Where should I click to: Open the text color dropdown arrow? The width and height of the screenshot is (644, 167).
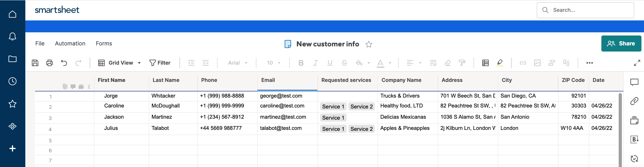(390, 63)
